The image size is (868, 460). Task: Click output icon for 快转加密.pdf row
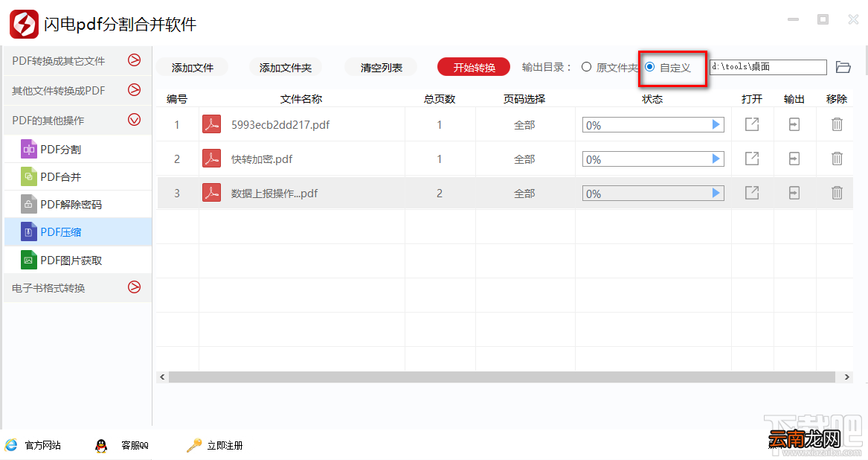coord(794,159)
